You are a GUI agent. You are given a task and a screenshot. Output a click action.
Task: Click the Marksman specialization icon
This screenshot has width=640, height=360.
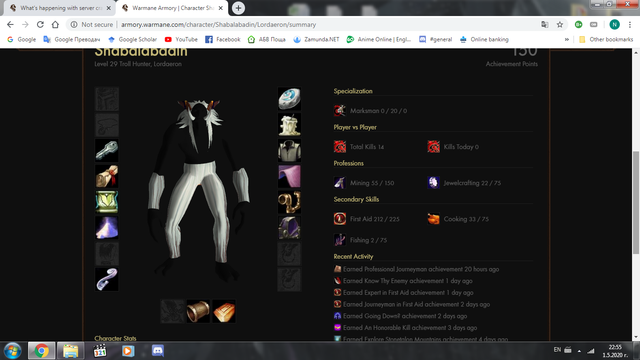point(340,111)
